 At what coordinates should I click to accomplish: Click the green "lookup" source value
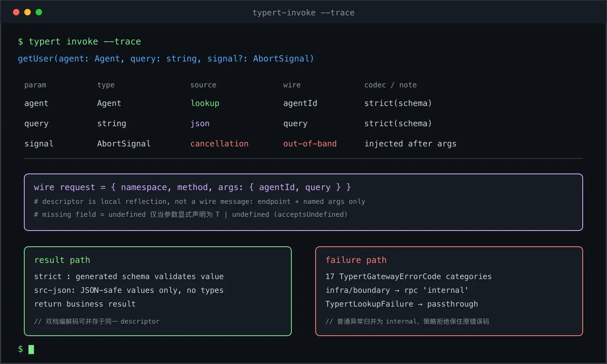pos(205,104)
